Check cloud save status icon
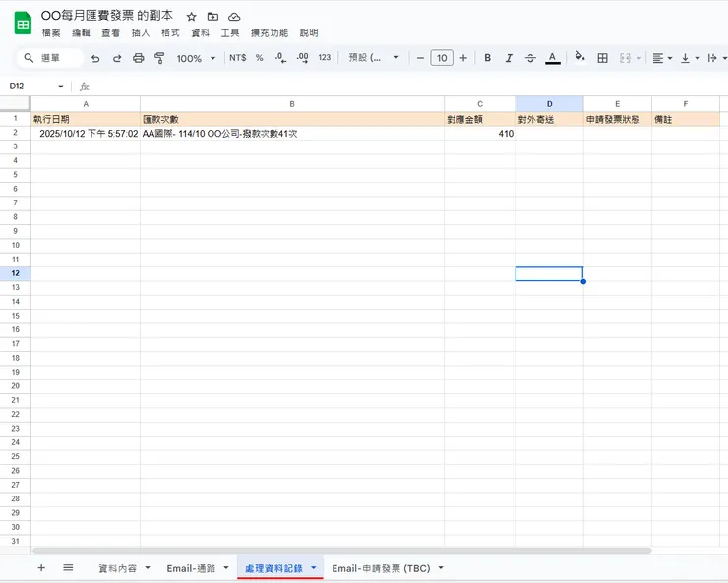728x583 pixels. tap(234, 17)
